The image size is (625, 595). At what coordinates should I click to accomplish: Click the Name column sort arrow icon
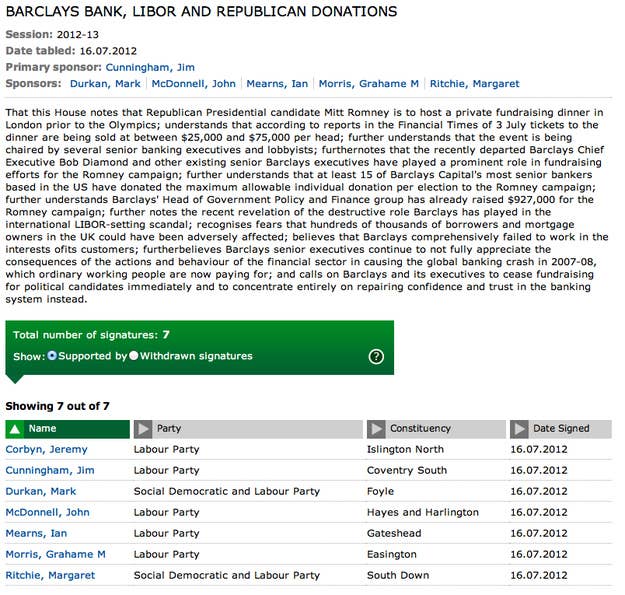coord(15,429)
